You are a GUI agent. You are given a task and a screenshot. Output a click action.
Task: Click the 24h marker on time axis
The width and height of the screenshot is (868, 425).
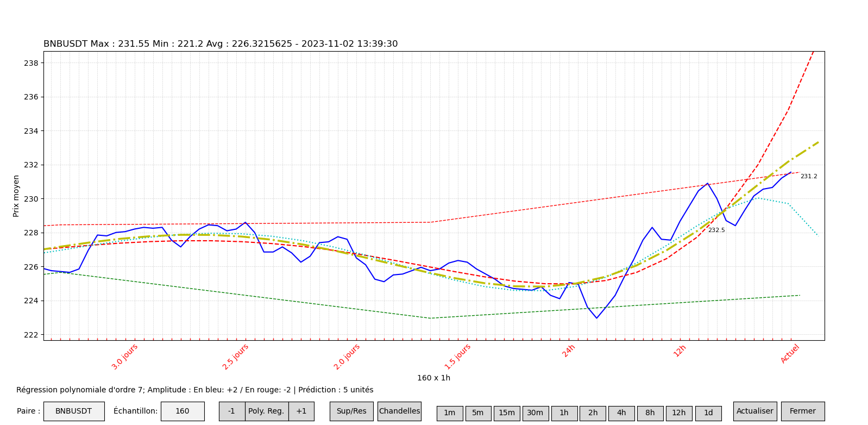(x=569, y=351)
